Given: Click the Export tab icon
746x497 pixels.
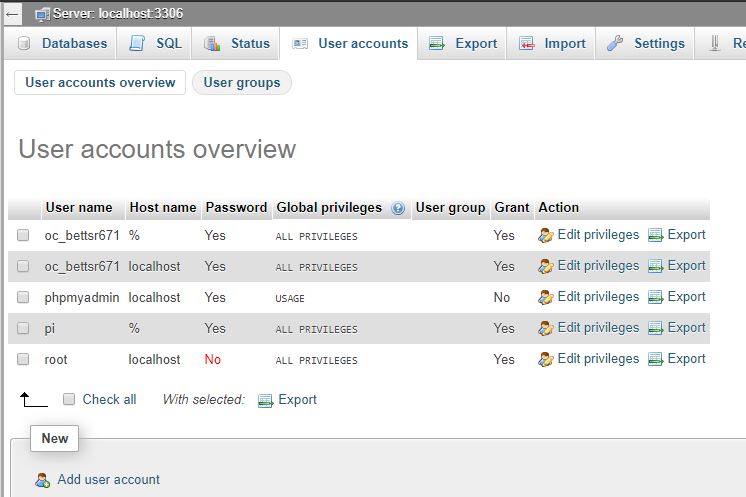Looking at the screenshot, I should 436,44.
